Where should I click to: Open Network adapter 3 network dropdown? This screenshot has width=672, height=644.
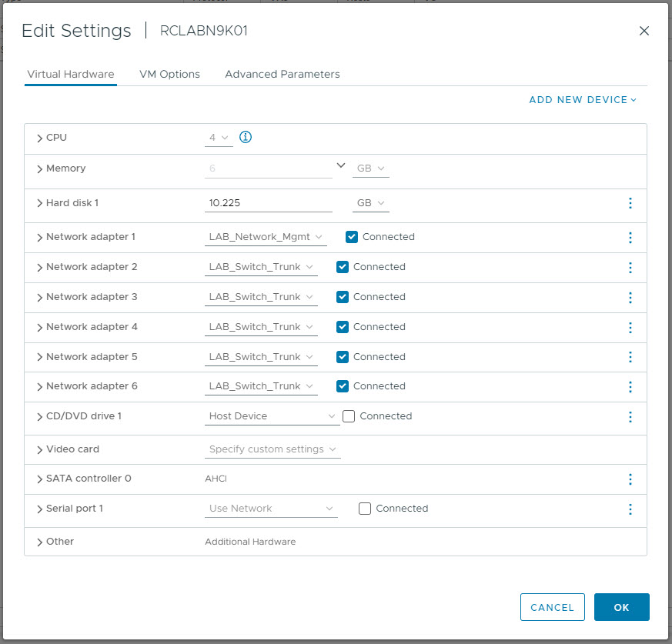[x=261, y=297]
